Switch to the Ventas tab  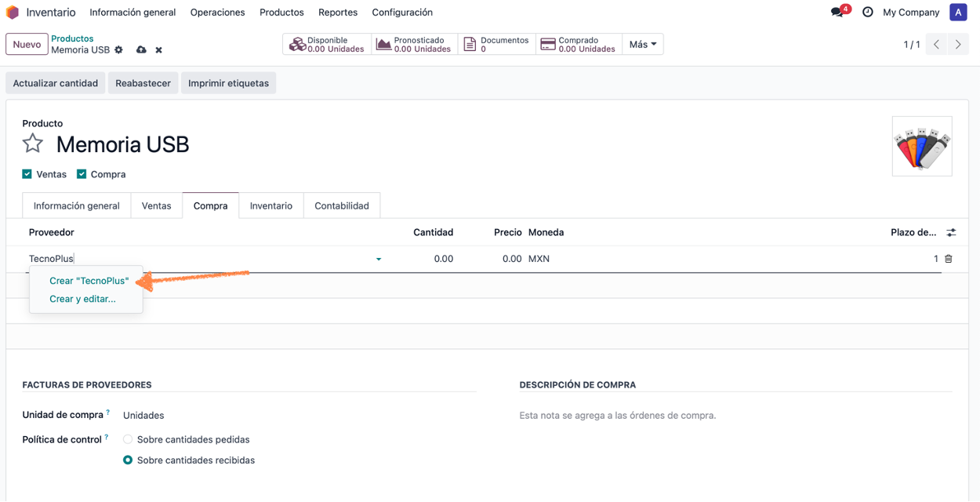click(x=157, y=206)
